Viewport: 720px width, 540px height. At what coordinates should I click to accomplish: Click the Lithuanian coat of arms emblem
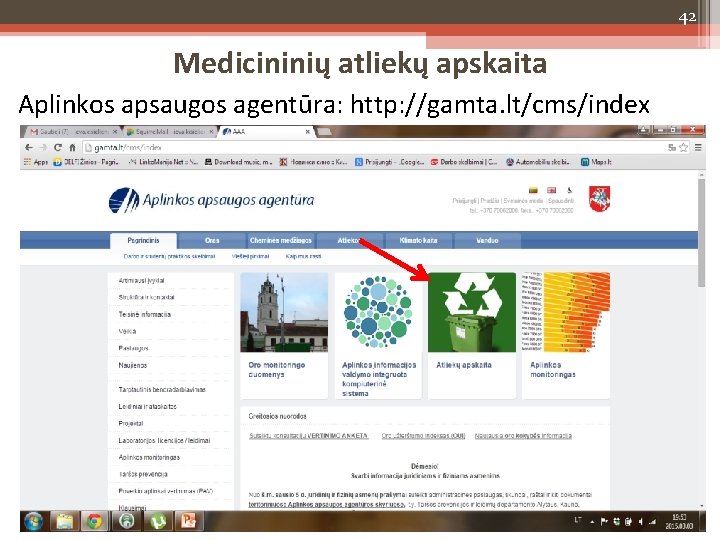tap(599, 199)
